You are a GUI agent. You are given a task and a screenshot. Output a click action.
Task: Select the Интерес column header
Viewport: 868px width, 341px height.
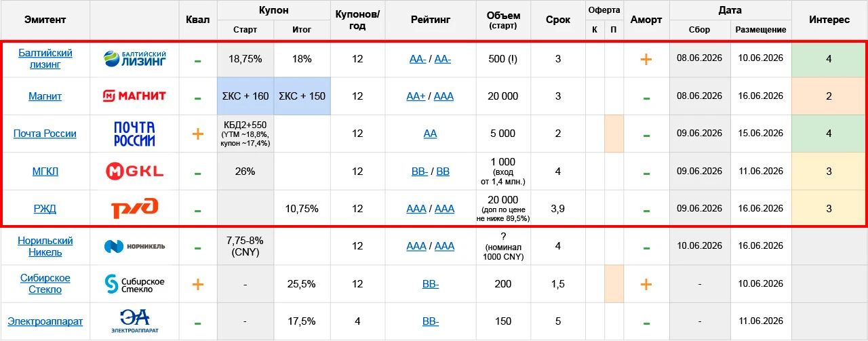(829, 20)
